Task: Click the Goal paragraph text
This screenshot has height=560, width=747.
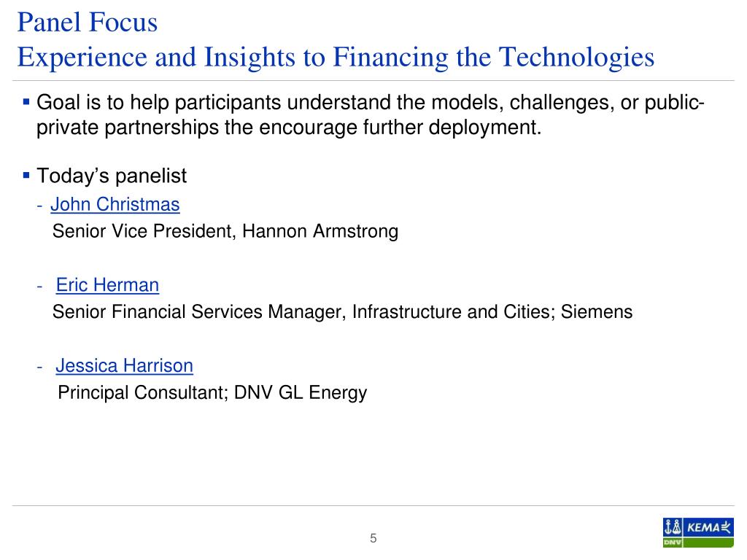Action: [x=370, y=114]
